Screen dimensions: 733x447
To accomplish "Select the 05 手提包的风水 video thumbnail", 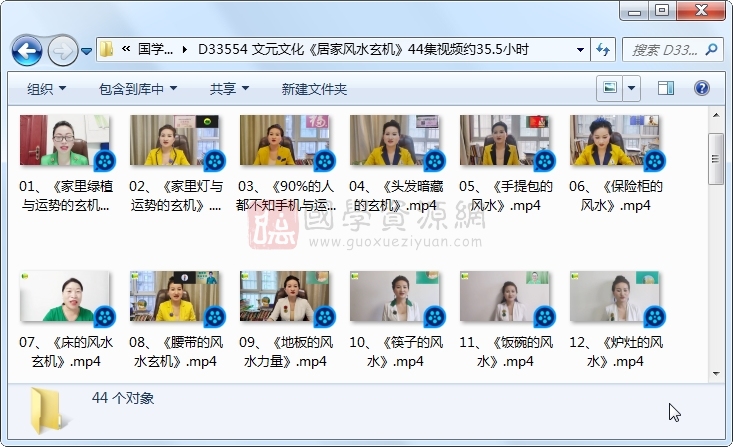I will (x=505, y=140).
